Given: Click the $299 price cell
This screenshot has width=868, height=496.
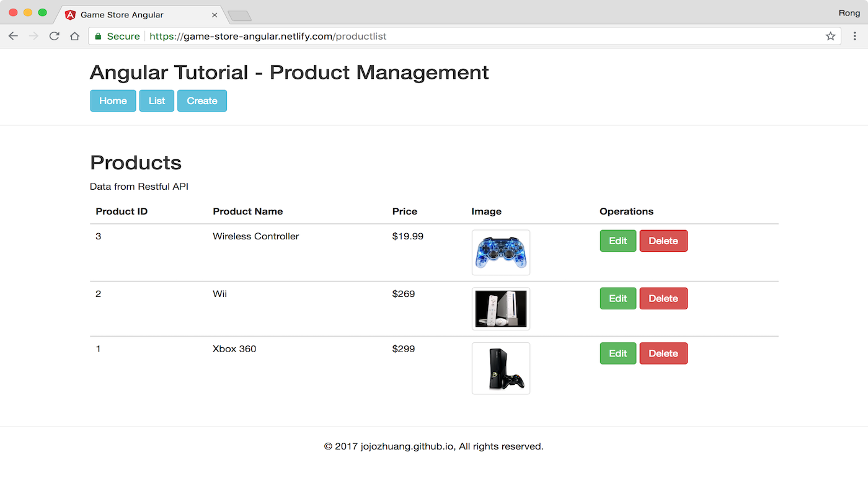Looking at the screenshot, I should pos(404,349).
